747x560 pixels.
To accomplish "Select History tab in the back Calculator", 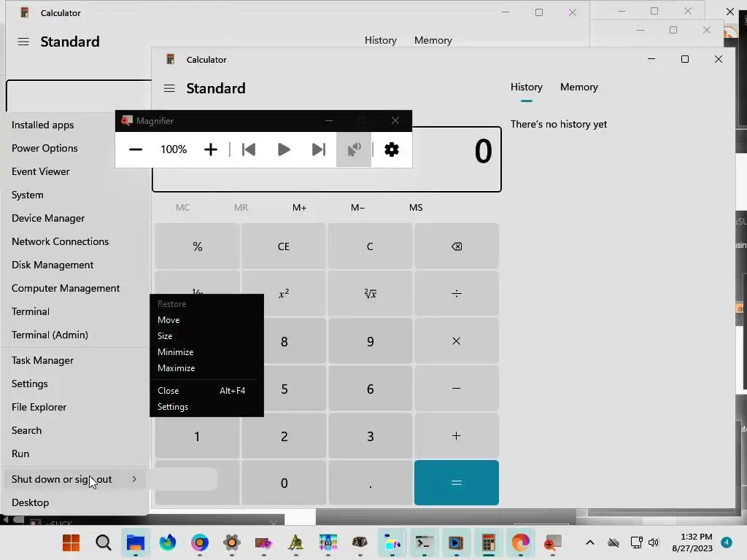I will (381, 41).
